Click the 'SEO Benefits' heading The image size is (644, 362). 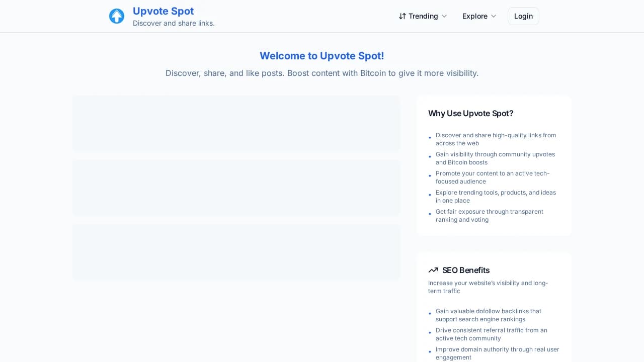coord(466,270)
